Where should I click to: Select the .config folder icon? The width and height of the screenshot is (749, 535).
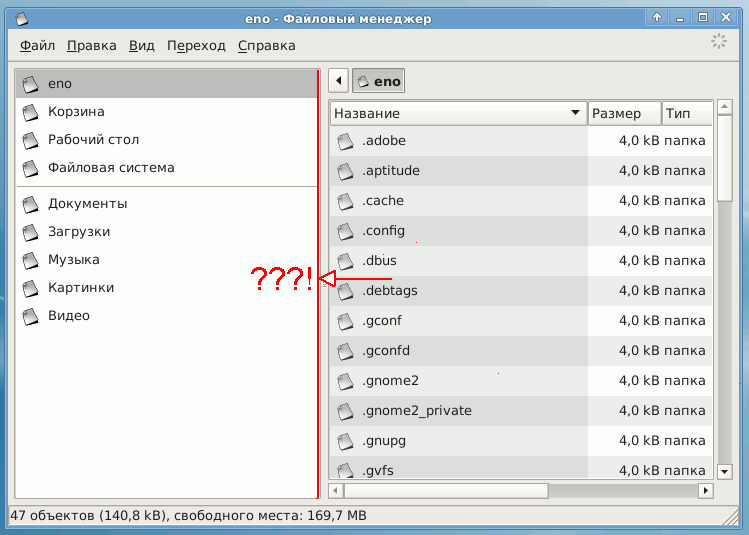pyautogui.click(x=345, y=232)
